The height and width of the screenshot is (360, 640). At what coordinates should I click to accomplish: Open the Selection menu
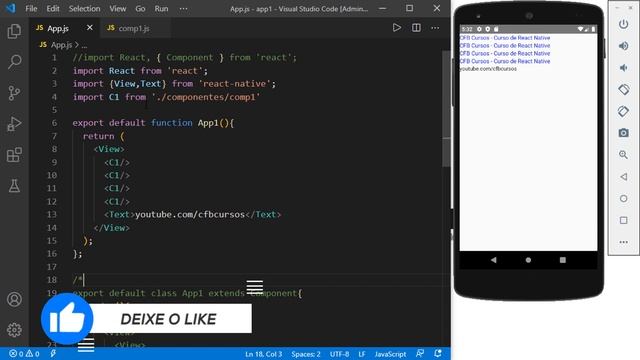click(x=84, y=8)
